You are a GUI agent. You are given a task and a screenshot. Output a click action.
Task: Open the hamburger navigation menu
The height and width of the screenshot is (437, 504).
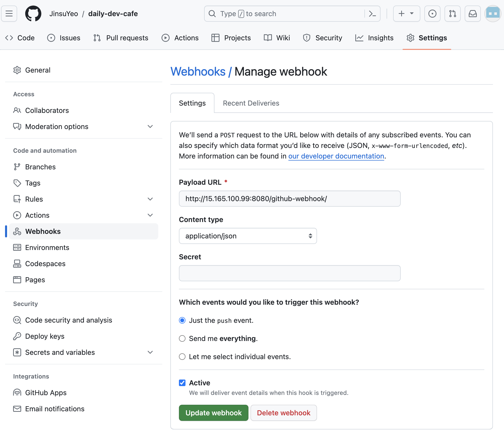[9, 14]
